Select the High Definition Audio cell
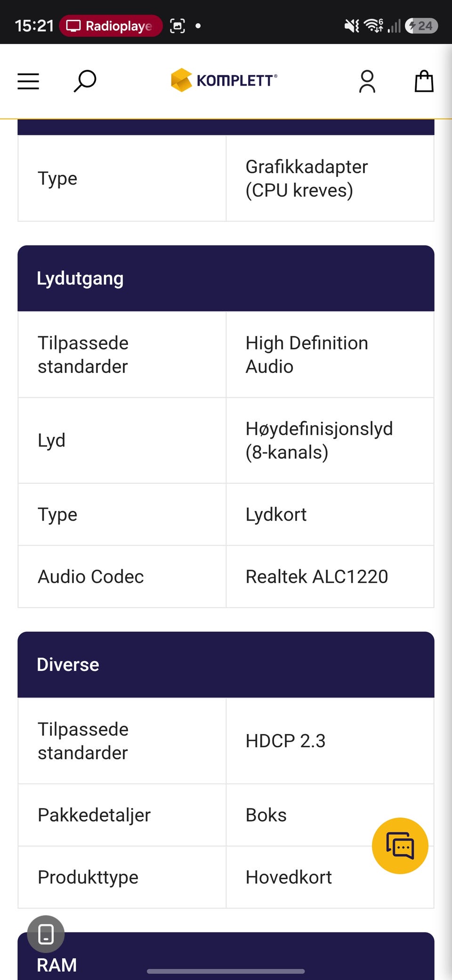Viewport: 452px width, 980px height. coord(330,355)
